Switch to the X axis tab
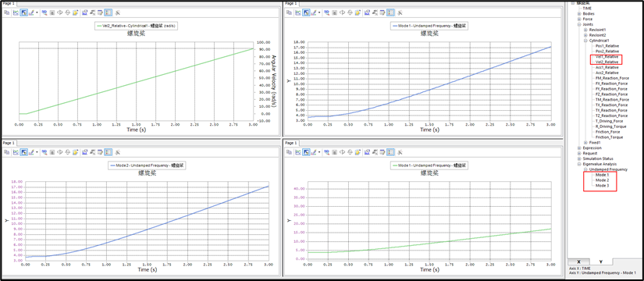Image resolution: width=644 pixels, height=281 pixels. [x=578, y=261]
